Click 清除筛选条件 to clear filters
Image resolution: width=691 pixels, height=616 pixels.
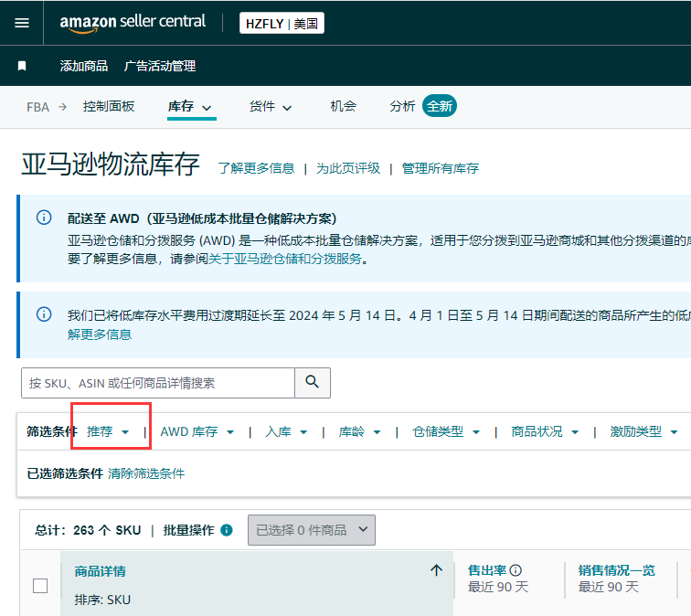click(x=146, y=473)
